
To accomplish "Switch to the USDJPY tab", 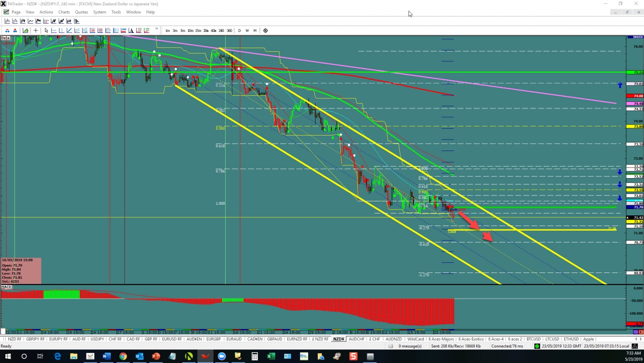I will click(x=97, y=339).
